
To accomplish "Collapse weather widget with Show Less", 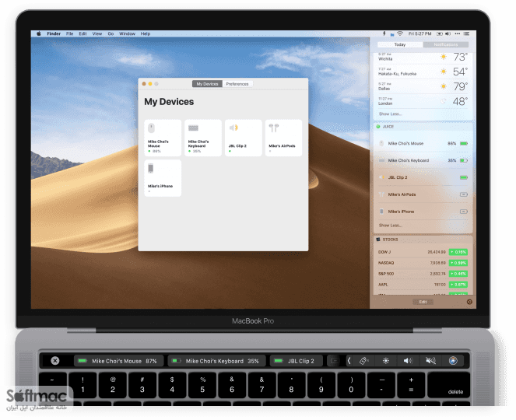I will 390,114.
